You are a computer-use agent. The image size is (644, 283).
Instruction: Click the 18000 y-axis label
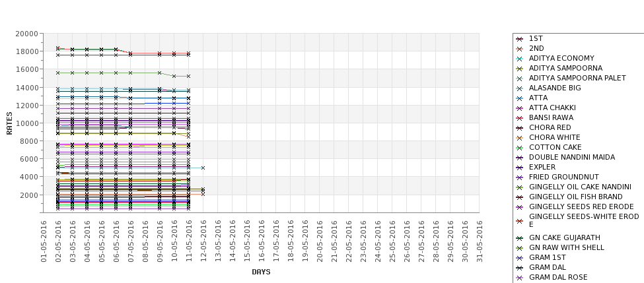pyautogui.click(x=26, y=51)
